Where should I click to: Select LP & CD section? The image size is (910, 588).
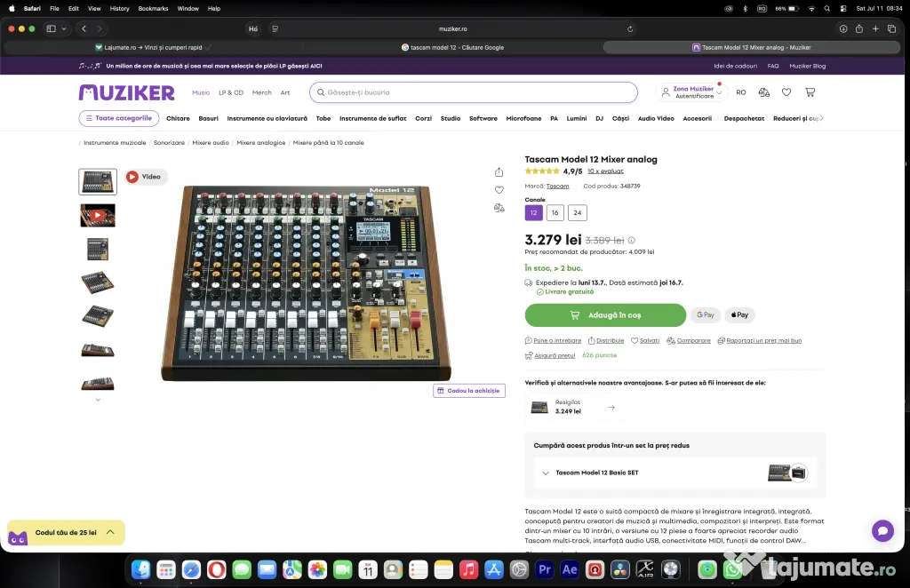point(231,92)
